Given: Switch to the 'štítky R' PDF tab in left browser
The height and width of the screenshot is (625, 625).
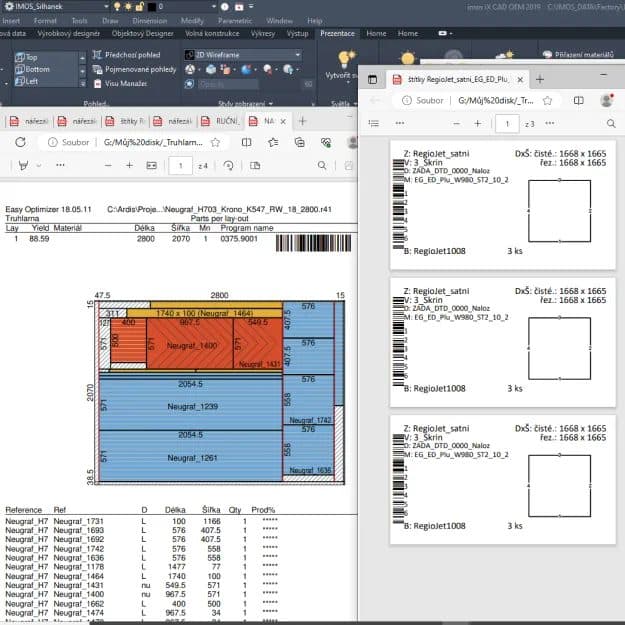Looking at the screenshot, I should (x=126, y=121).
